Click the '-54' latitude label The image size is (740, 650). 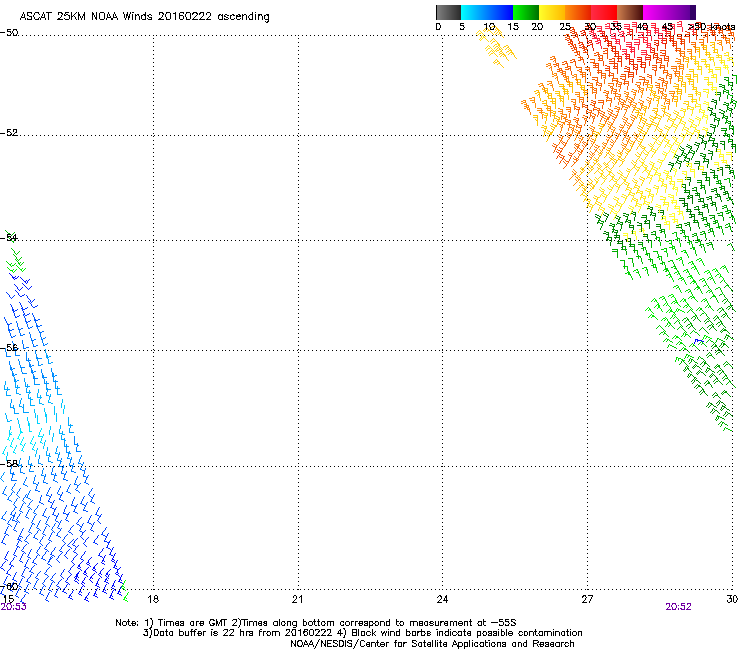9,237
